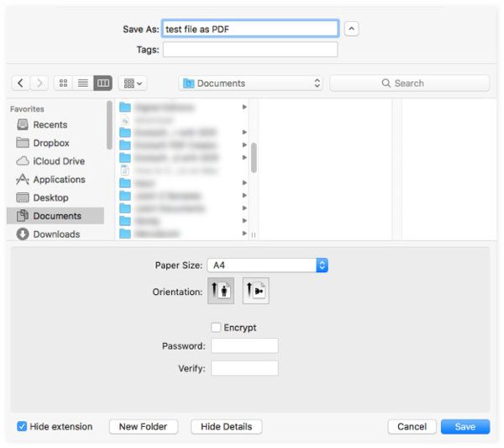Go back with the left arrow
Viewport: 504px width, 448px height.
pos(20,83)
